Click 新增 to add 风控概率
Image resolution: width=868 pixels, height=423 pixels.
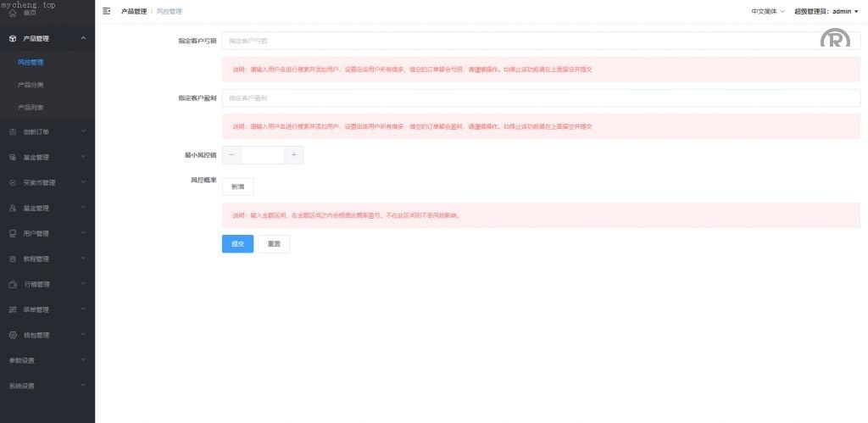click(237, 186)
